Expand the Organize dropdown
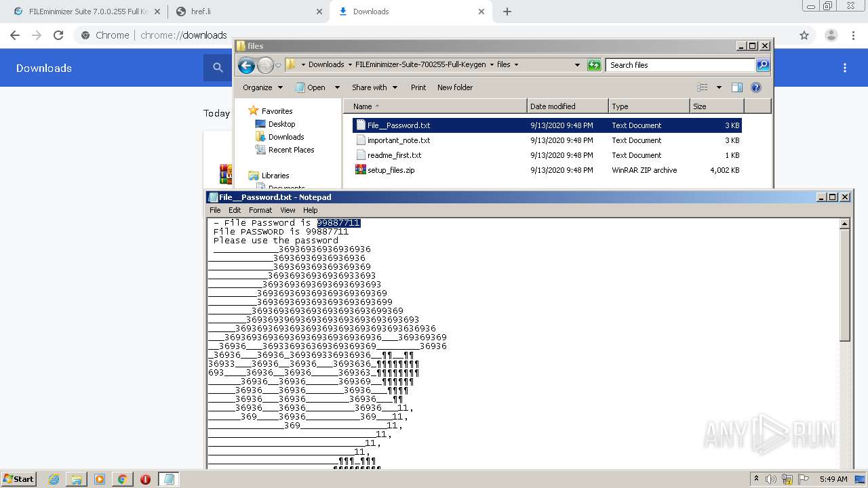This screenshot has width=868, height=488. click(x=262, y=87)
